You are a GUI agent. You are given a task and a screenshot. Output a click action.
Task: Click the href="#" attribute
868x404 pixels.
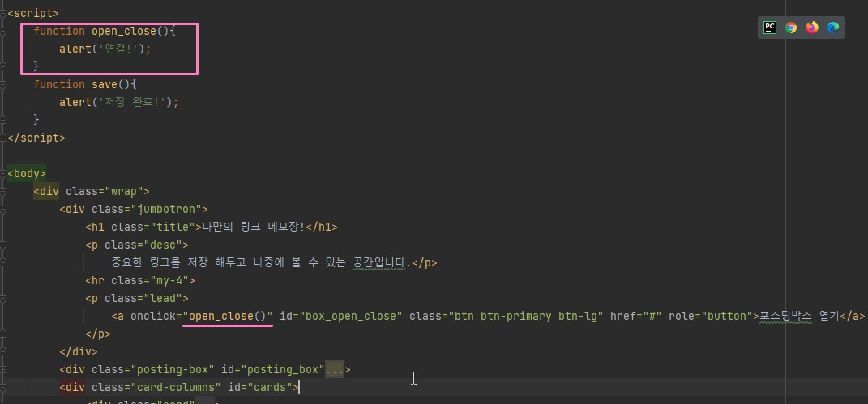coord(636,316)
